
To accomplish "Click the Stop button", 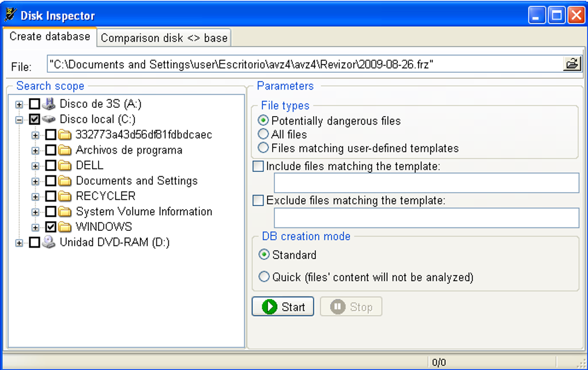I will (351, 307).
